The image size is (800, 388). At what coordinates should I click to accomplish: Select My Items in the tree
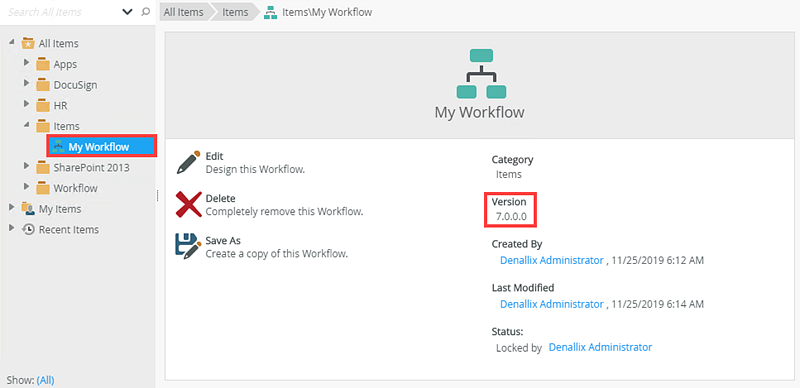tap(60, 209)
